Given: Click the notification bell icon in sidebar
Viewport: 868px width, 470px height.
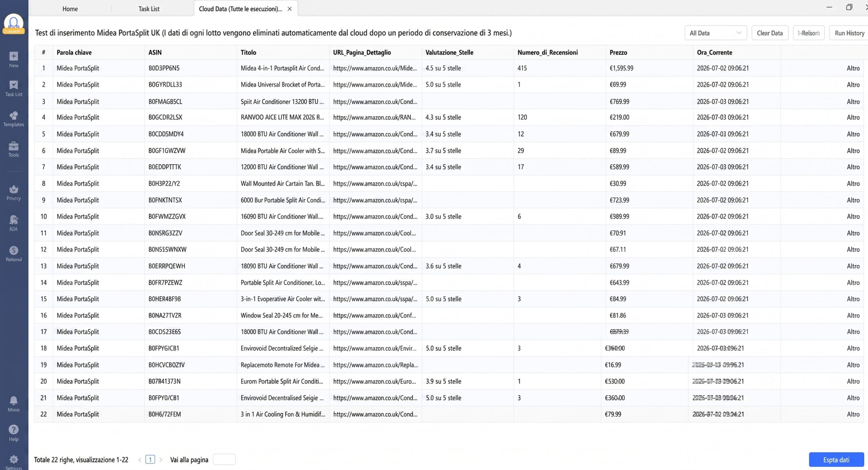Looking at the screenshot, I should (14, 401).
